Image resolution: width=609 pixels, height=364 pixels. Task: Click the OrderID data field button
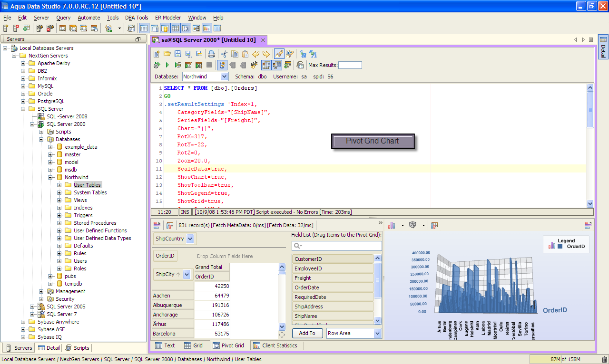tap(165, 256)
